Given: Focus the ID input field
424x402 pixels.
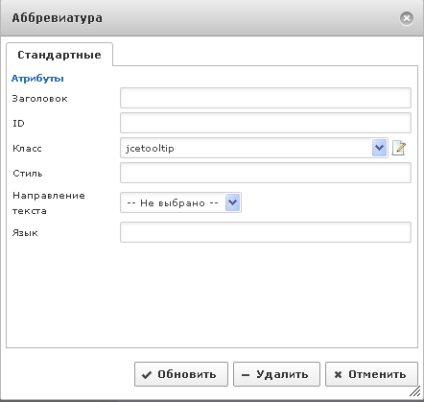Looking at the screenshot, I should click(265, 123).
